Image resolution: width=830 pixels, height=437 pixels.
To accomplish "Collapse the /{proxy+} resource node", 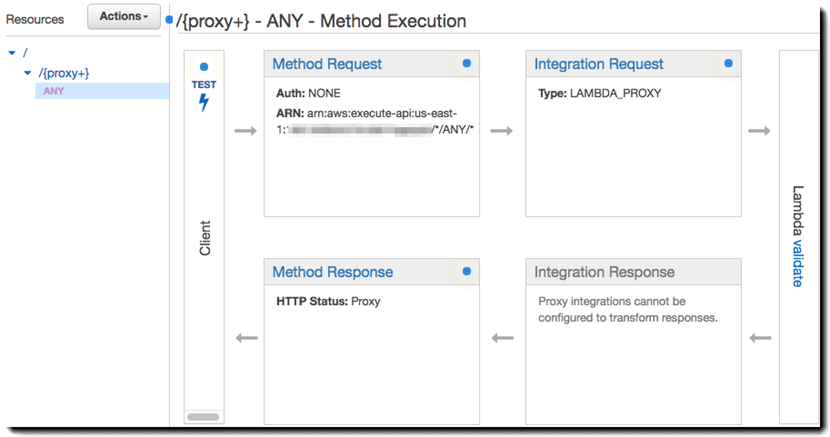I will click(28, 73).
